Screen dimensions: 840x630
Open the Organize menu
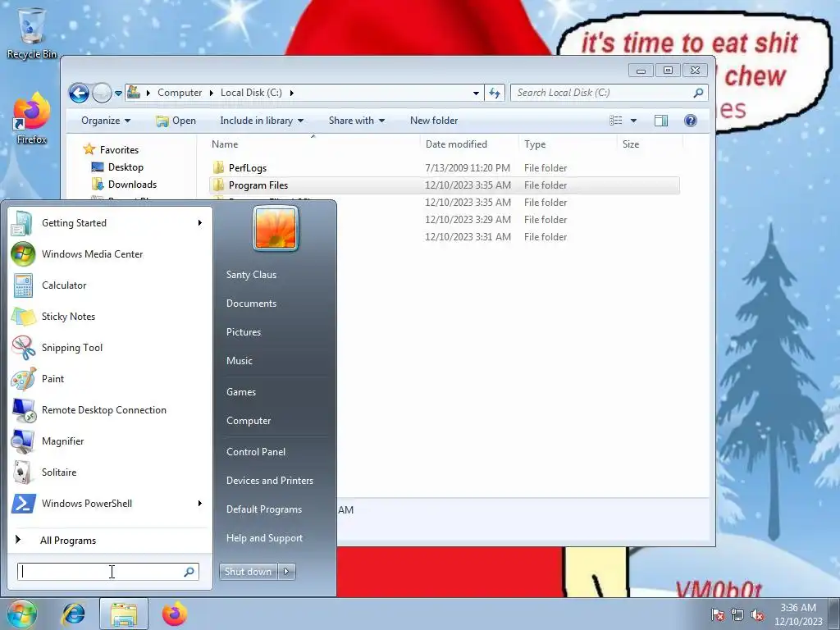point(106,121)
